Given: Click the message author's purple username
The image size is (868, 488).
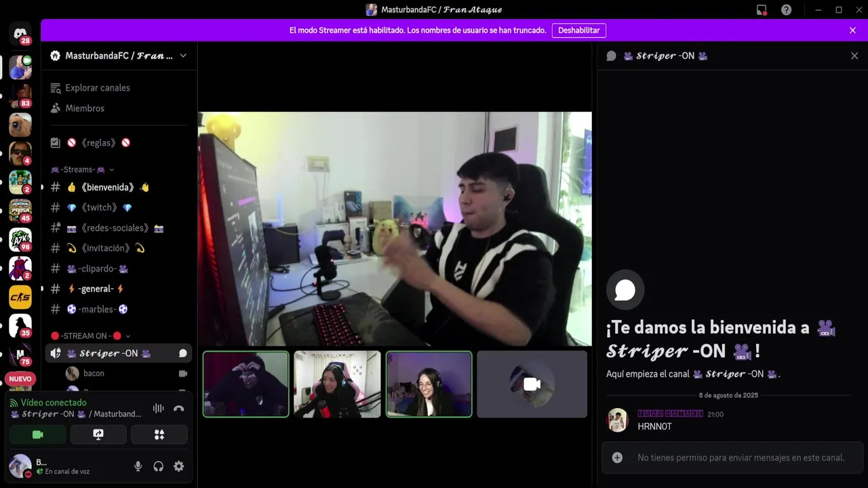Looking at the screenshot, I should 670,413.
